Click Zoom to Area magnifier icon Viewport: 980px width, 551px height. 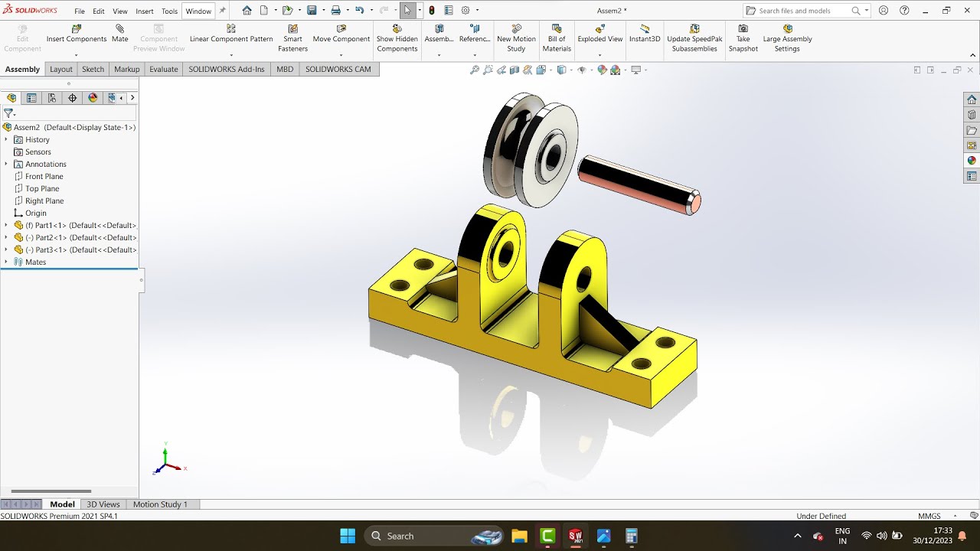[488, 70]
